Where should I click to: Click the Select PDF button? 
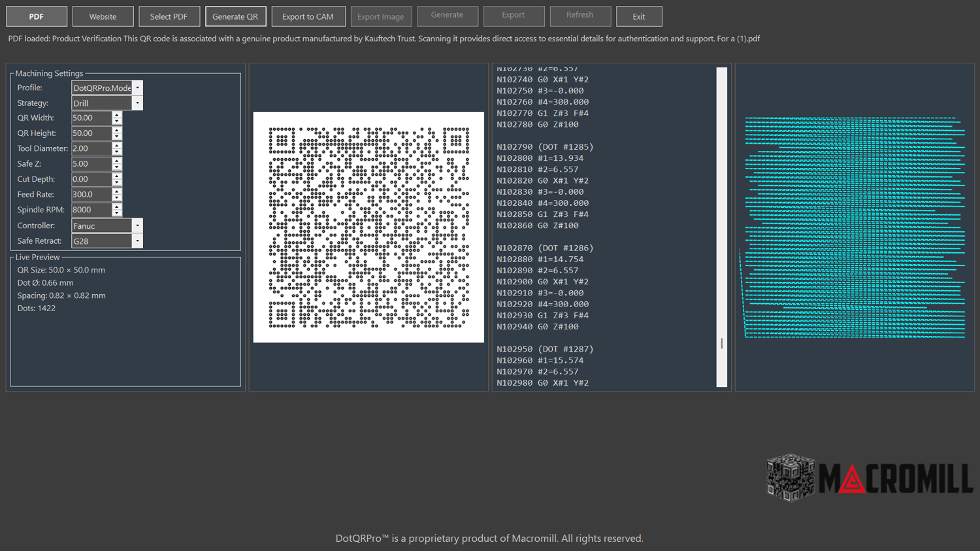coord(169,16)
